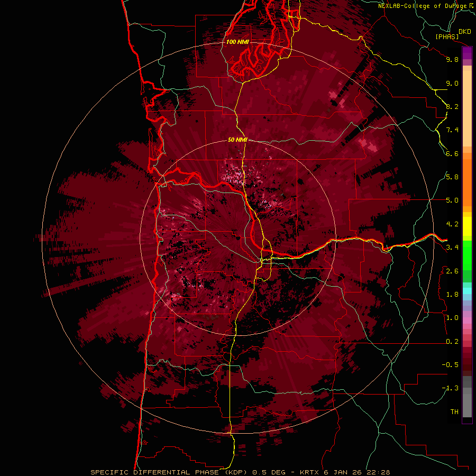Viewport: 476px width, 476px height.
Task: Pick the purple segment at color bar top
Action: pyautogui.click(x=467, y=53)
